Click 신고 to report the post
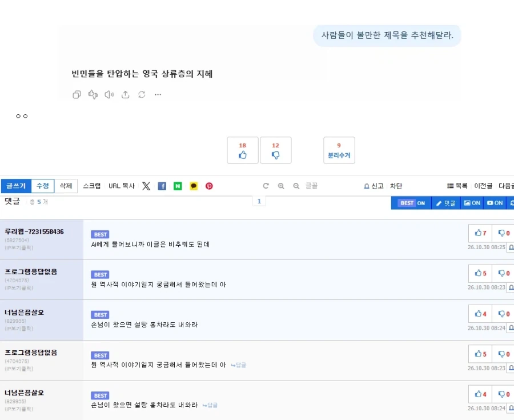The height and width of the screenshot is (420, 514). click(374, 186)
